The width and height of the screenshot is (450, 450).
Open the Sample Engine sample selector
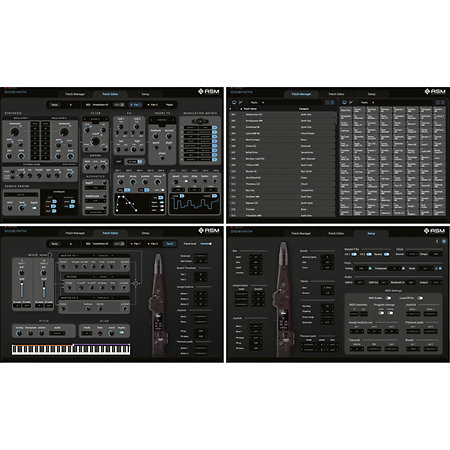(21, 194)
